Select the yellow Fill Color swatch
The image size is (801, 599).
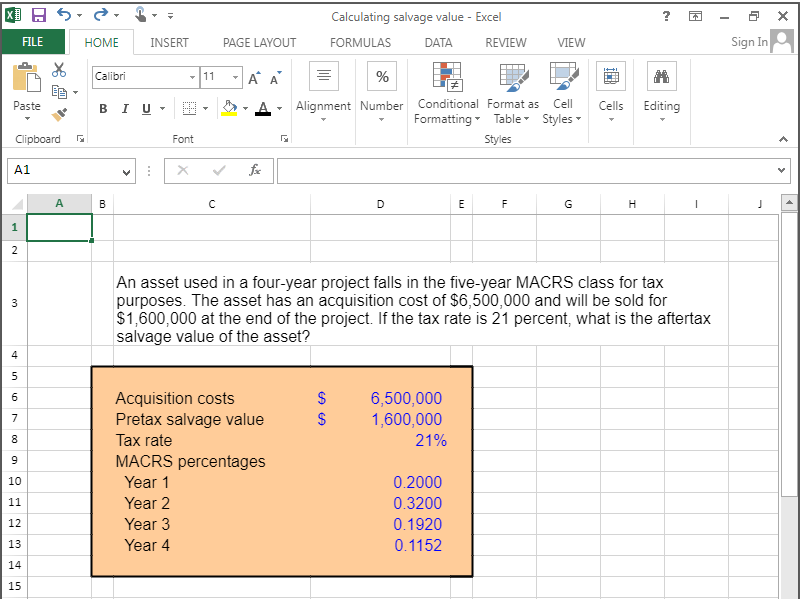pyautogui.click(x=228, y=113)
